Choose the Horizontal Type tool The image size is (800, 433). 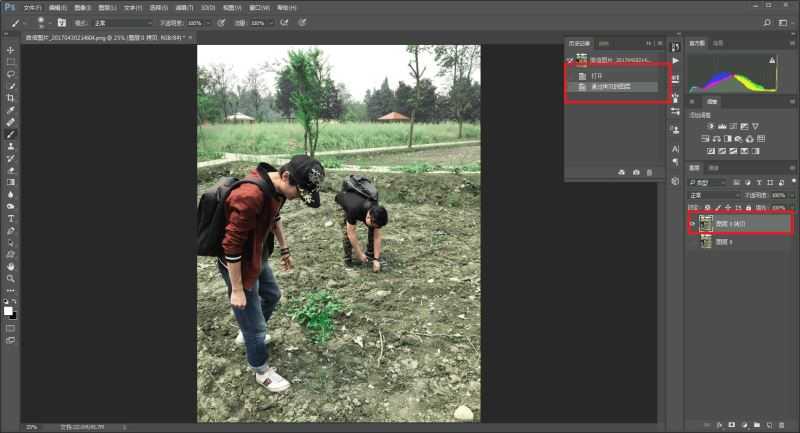click(x=11, y=219)
